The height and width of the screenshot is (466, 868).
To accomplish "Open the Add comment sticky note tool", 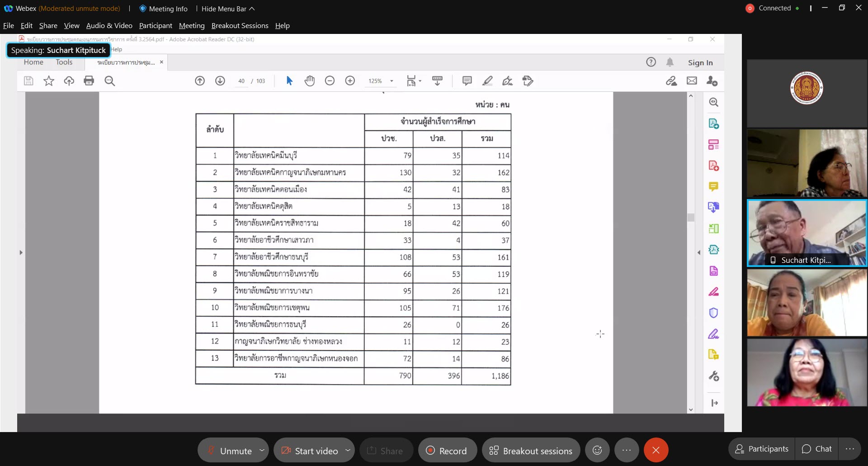I will pos(467,81).
